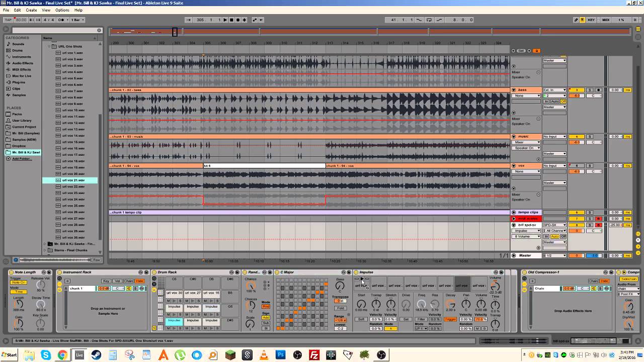The height and width of the screenshot is (362, 644).
Task: Stop playback with transport Stop button
Action: pyautogui.click(x=231, y=20)
